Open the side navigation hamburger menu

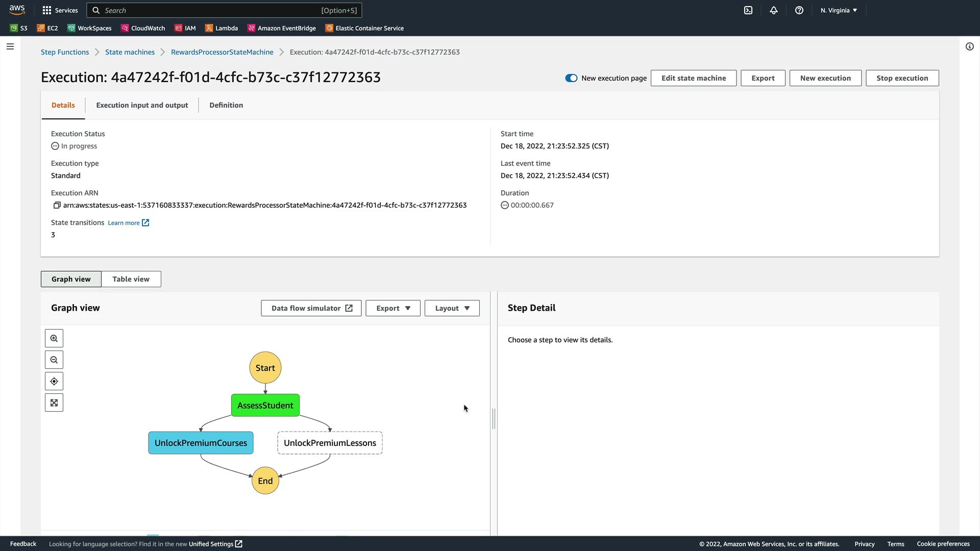10,46
